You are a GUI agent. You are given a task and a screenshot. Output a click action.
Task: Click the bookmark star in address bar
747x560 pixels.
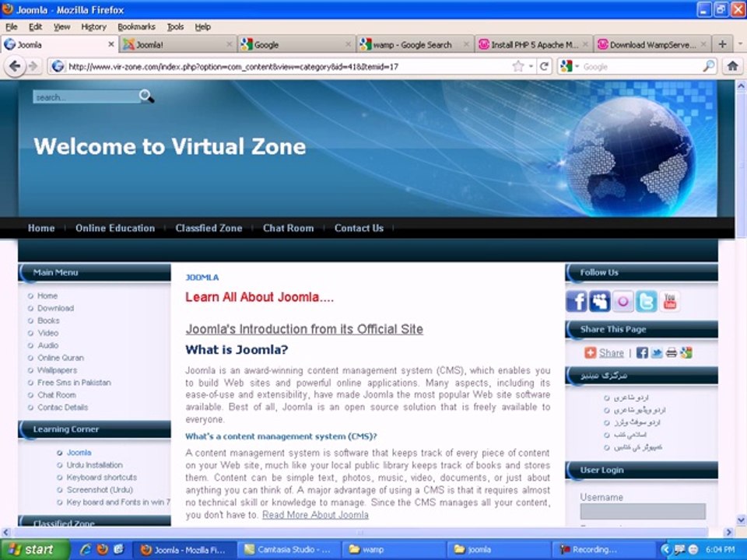click(518, 66)
